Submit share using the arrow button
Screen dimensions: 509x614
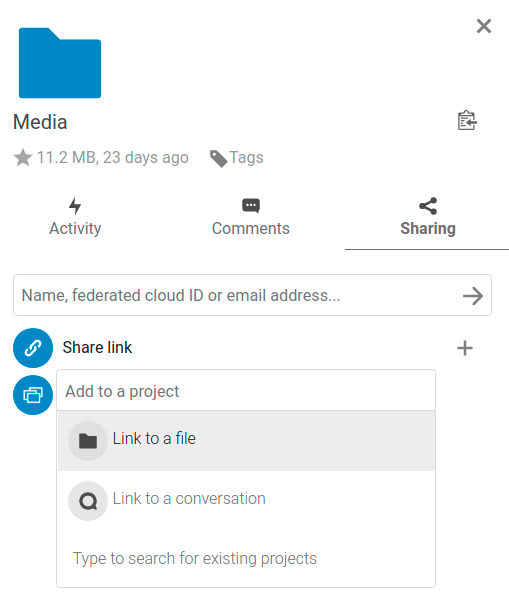pyautogui.click(x=473, y=296)
